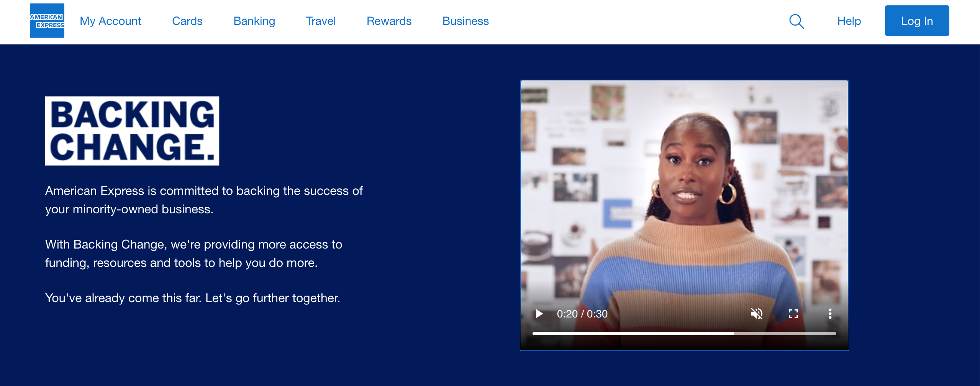Click the video progress bar

click(684, 334)
